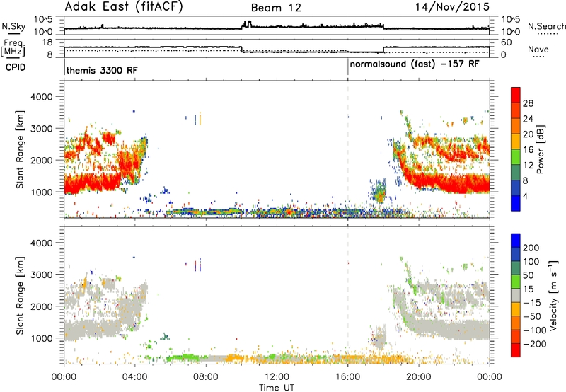This screenshot has height=392, width=566.
Task: Click the '3000' tick in velocity panel
Action: [x=41, y=275]
